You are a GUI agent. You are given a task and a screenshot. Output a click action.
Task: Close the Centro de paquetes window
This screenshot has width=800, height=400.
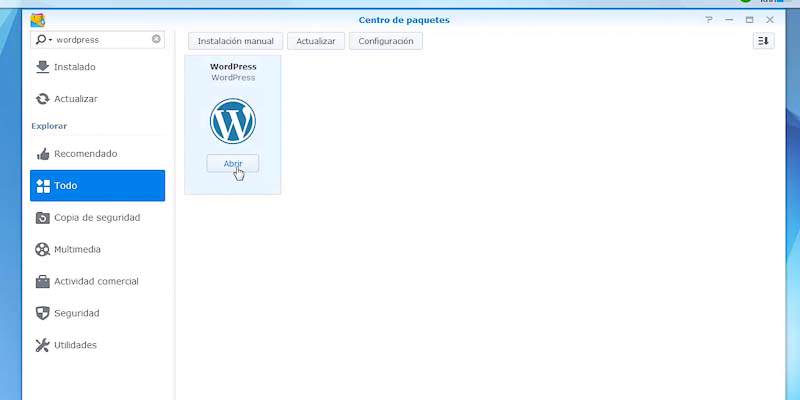(770, 20)
